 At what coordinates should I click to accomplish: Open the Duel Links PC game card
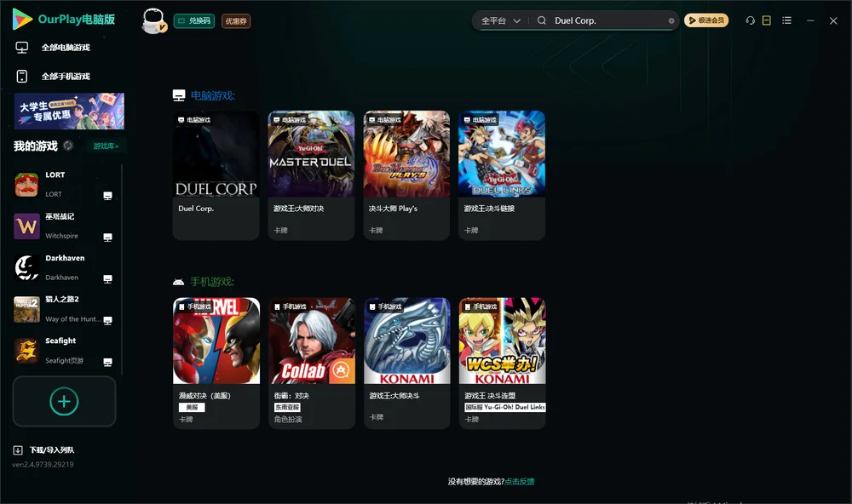pos(502,175)
